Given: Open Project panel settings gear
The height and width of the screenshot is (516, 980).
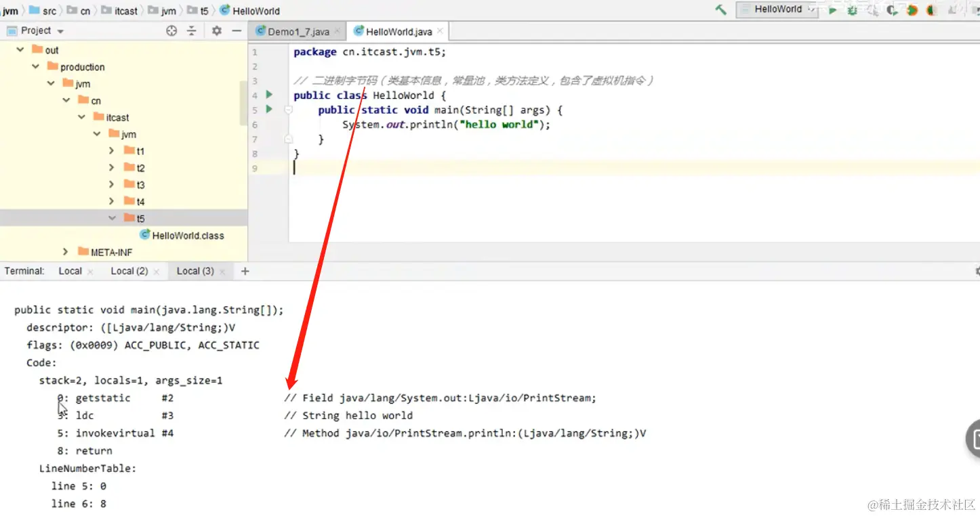Looking at the screenshot, I should [x=217, y=30].
